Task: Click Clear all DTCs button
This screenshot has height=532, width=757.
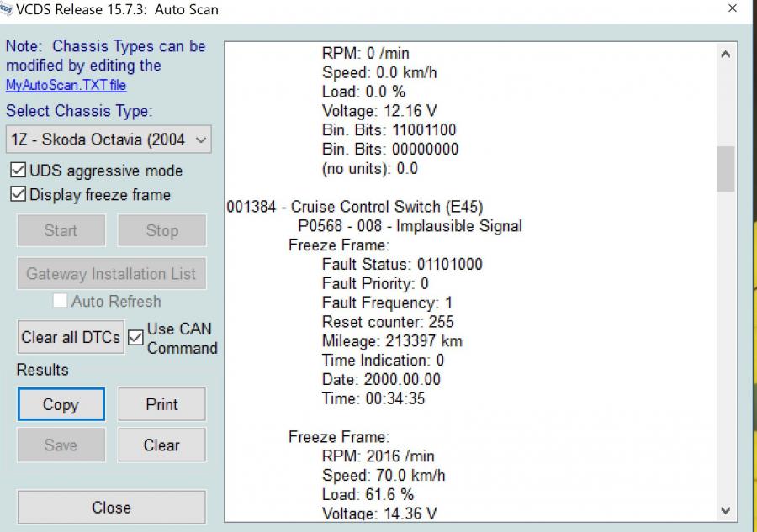Action: tap(71, 337)
